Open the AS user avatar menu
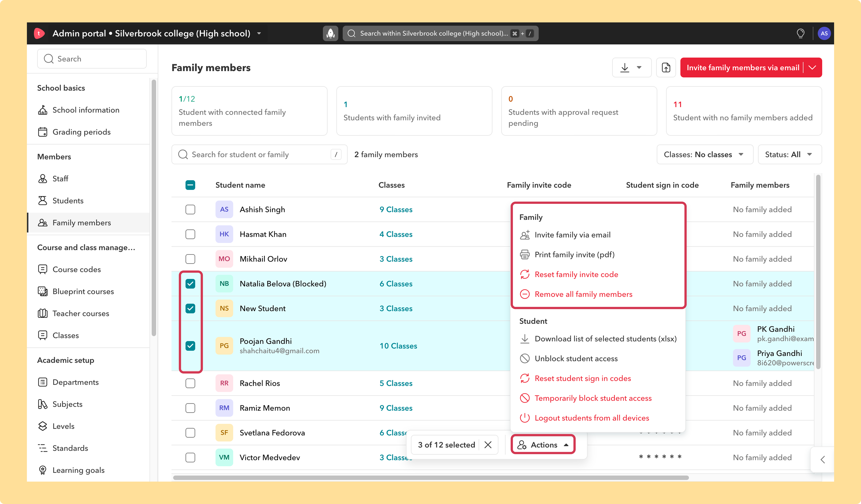The height and width of the screenshot is (504, 861). [824, 33]
